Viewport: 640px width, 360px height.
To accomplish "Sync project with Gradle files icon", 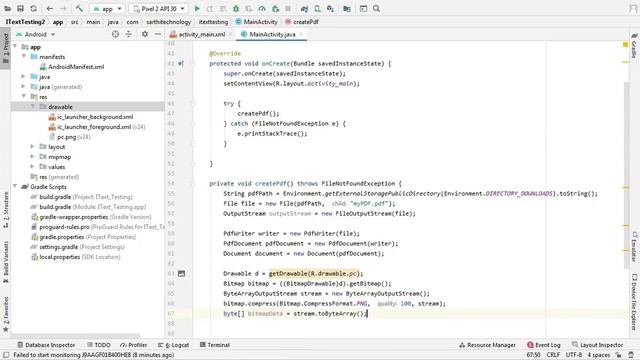I will [304, 9].
